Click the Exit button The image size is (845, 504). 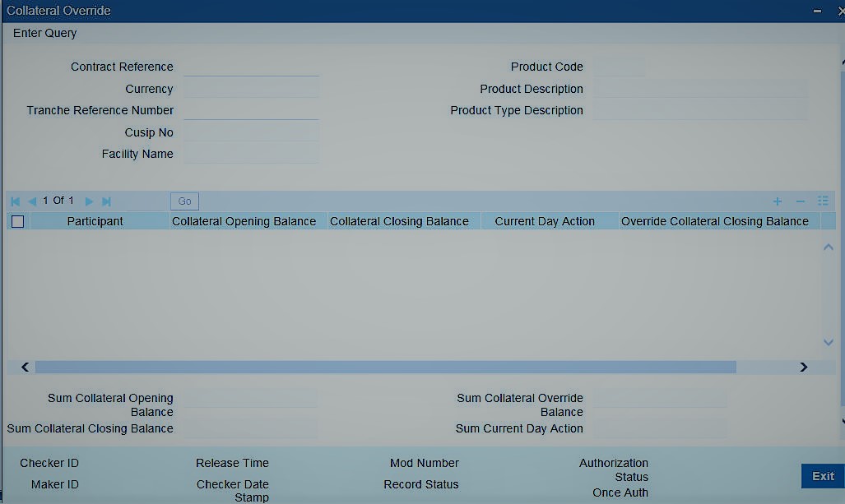click(823, 476)
